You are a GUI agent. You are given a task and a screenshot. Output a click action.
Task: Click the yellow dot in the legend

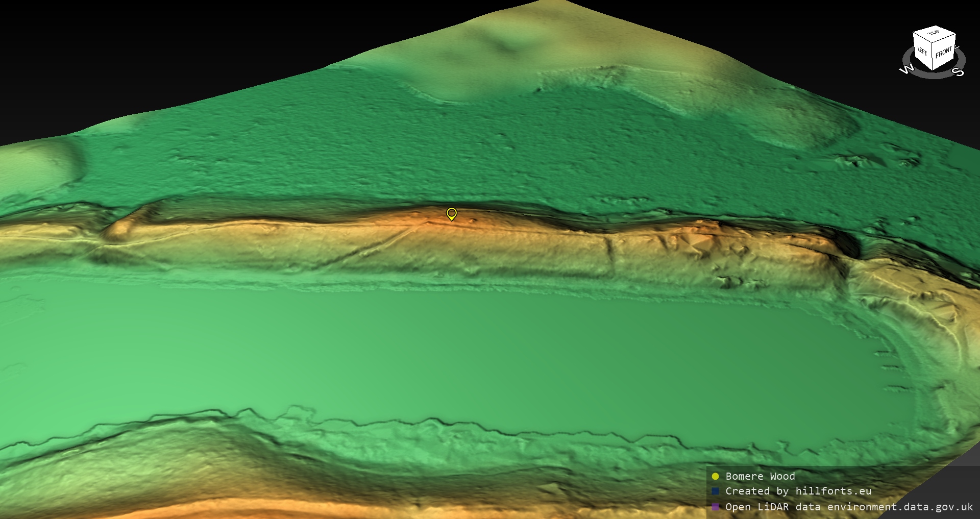coord(715,476)
